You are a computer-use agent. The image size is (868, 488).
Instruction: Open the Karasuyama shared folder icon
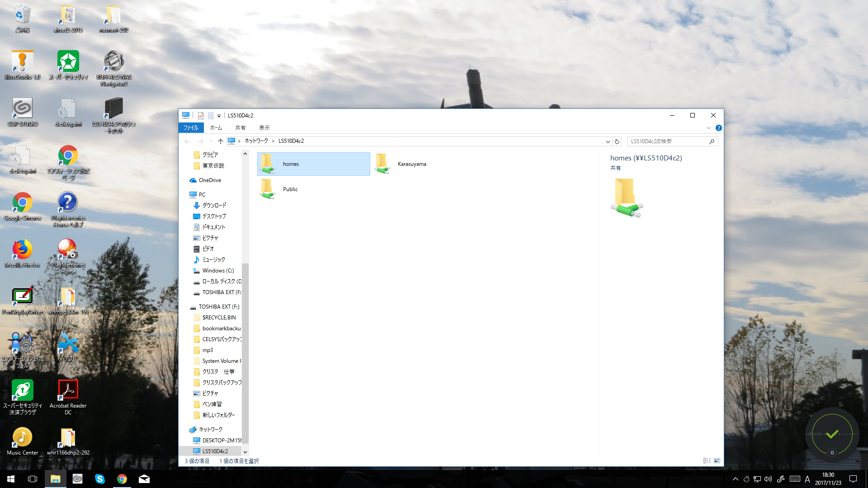tap(382, 164)
